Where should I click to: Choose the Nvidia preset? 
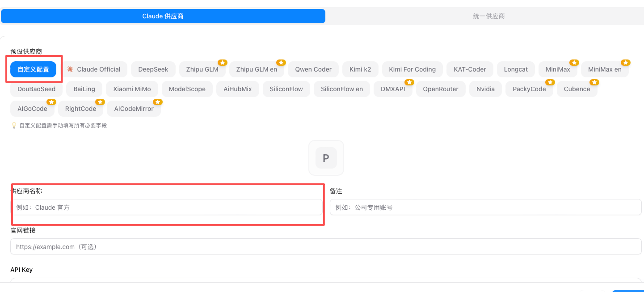[x=485, y=89]
